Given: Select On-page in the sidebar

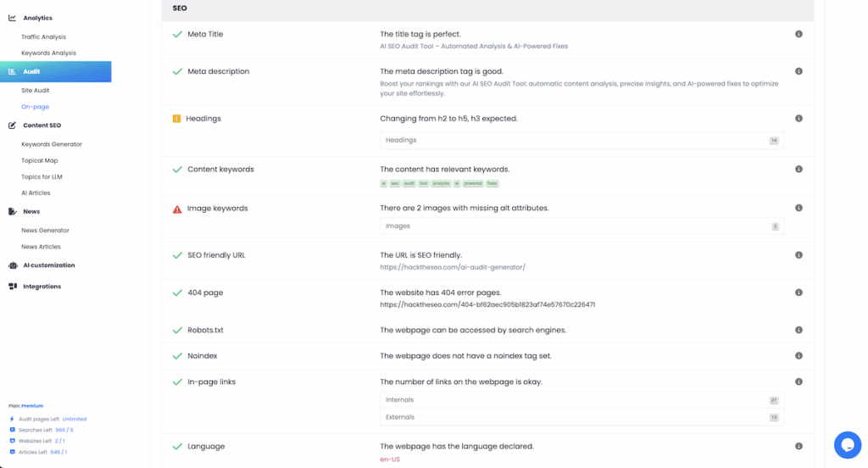Looking at the screenshot, I should (36, 107).
